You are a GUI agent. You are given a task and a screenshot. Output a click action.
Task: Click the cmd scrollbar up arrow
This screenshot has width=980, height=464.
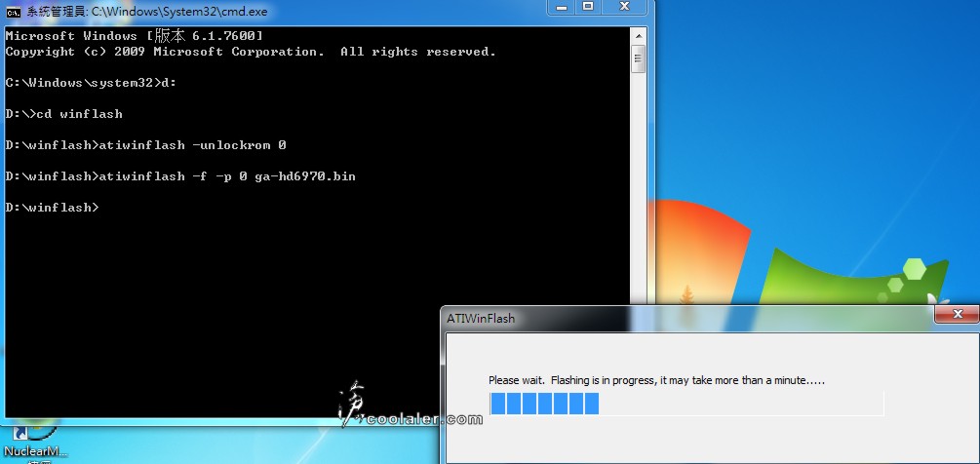pyautogui.click(x=638, y=36)
